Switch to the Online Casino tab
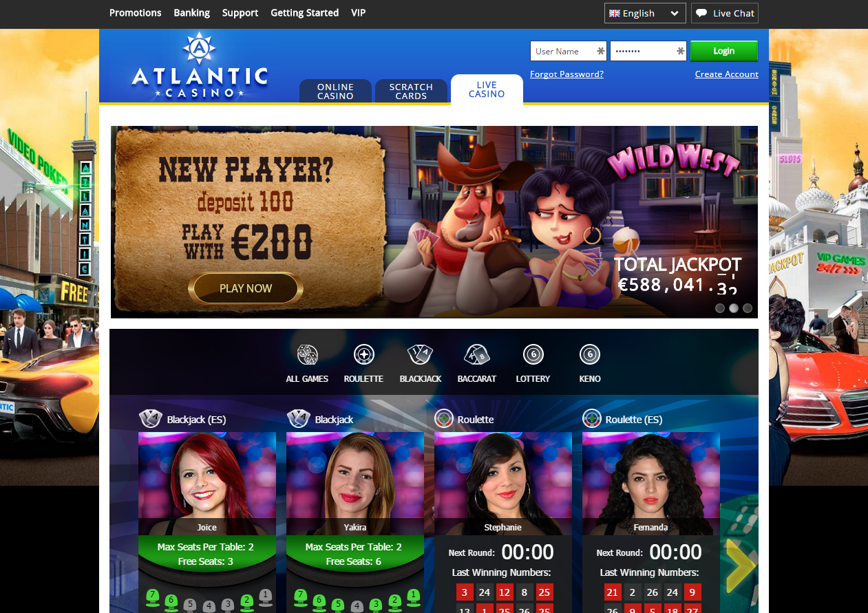 pyautogui.click(x=335, y=92)
